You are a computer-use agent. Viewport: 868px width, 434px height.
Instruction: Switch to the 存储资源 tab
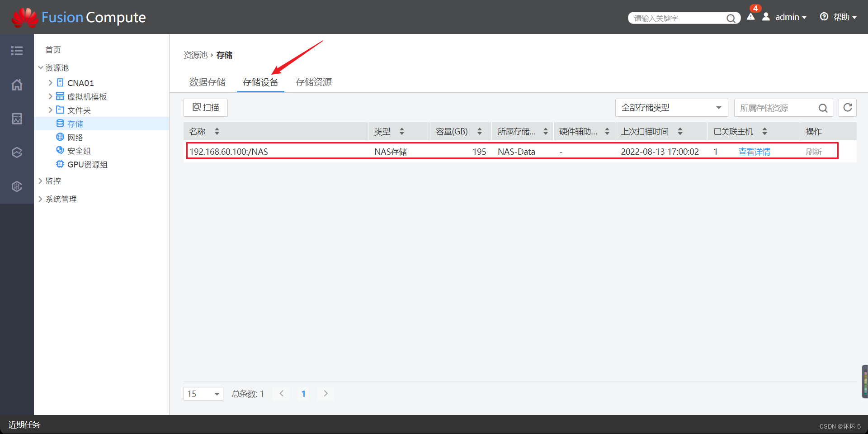pyautogui.click(x=314, y=82)
